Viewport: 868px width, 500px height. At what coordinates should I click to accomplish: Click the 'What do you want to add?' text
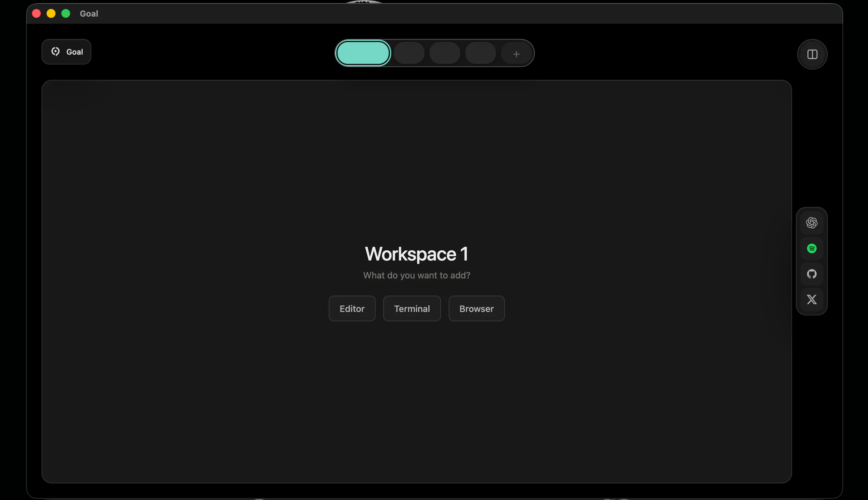tap(417, 276)
